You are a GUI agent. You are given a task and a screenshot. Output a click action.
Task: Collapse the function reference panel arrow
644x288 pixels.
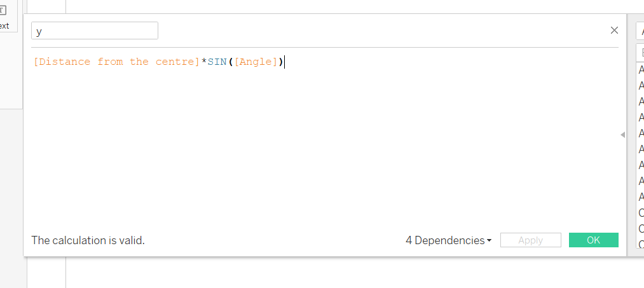622,134
